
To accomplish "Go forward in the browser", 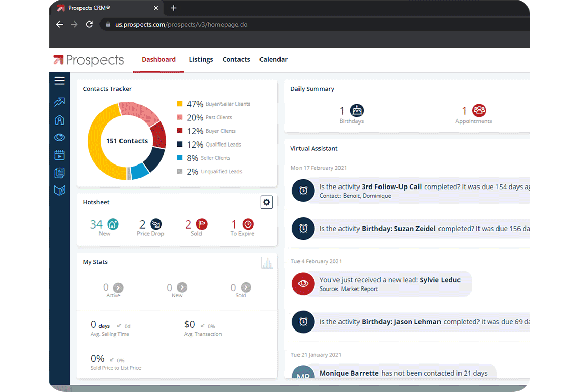I will click(x=74, y=25).
